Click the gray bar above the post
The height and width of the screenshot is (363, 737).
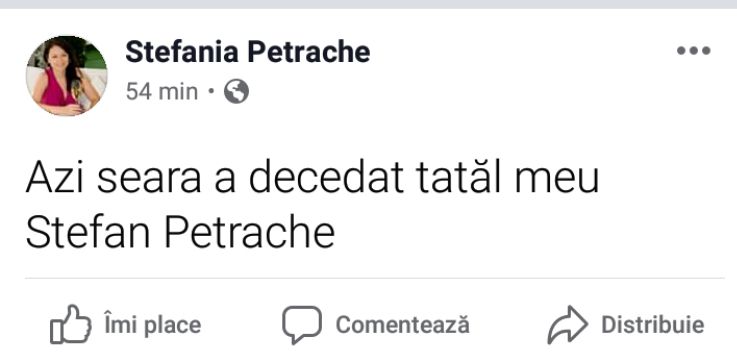368,4
